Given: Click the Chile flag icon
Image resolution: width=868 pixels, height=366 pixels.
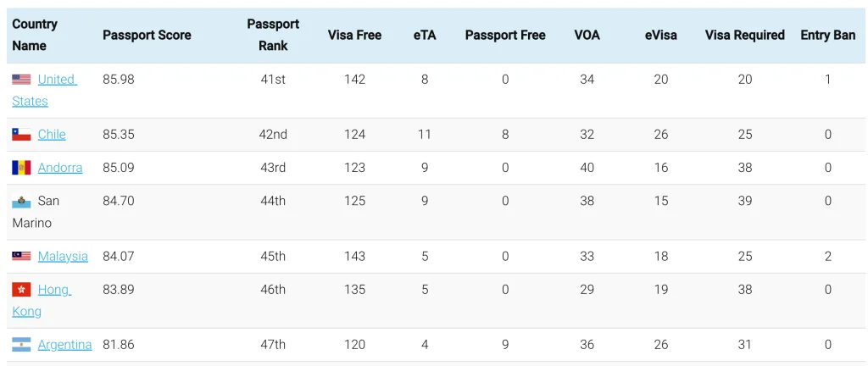Looking at the screenshot, I should (21, 135).
